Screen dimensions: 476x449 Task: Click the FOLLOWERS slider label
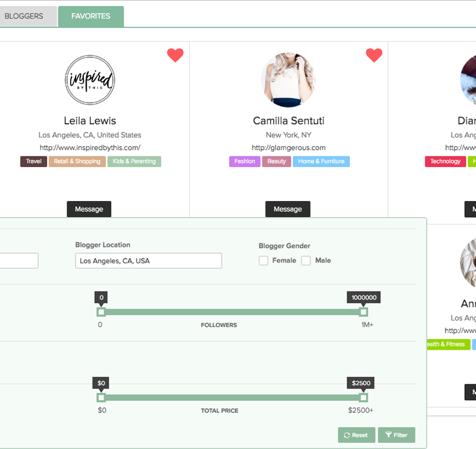[219, 325]
